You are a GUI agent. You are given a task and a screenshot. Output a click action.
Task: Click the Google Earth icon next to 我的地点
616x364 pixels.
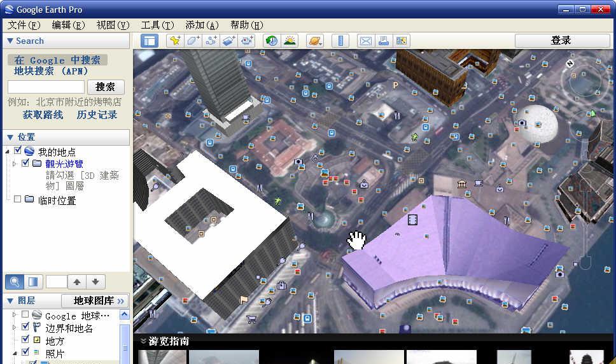click(x=29, y=151)
